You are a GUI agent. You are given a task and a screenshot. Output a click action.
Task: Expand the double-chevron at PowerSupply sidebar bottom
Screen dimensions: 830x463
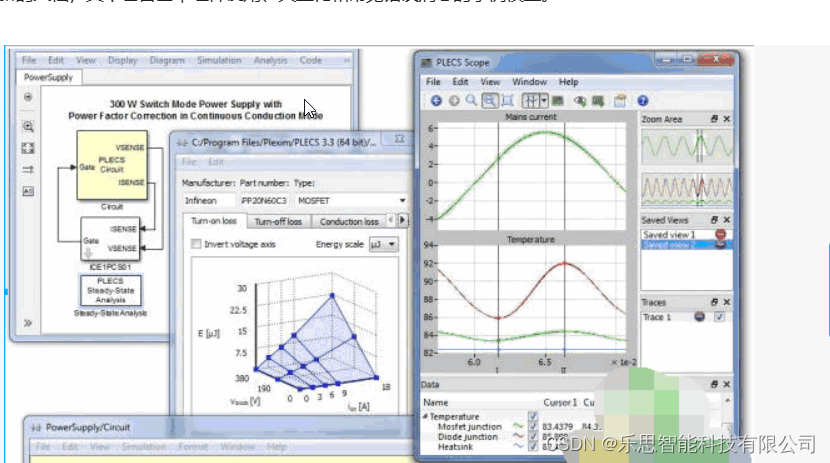[28, 323]
